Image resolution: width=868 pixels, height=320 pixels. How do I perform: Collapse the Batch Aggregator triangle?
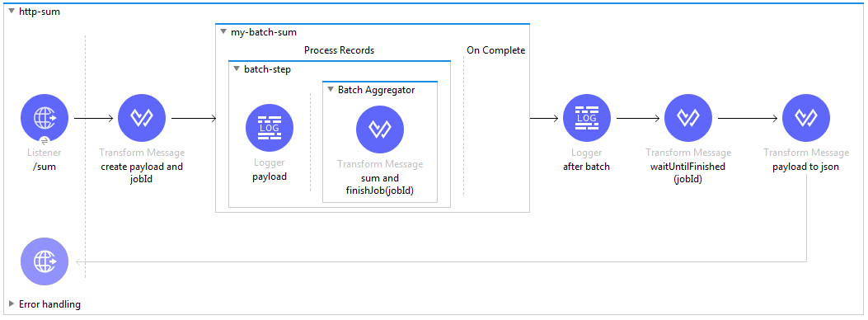coord(331,89)
